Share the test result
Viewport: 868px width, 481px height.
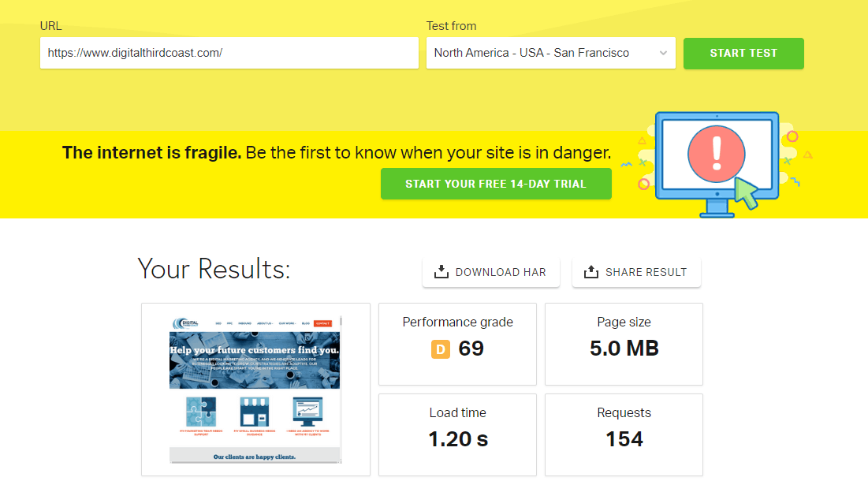click(636, 271)
